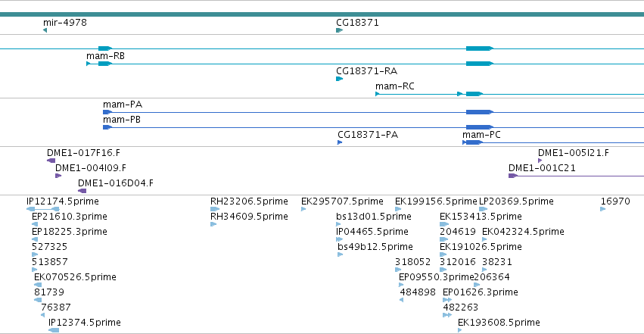This screenshot has width=644, height=334.
Task: Click EST EK193608.5prime
Action: coord(499,323)
